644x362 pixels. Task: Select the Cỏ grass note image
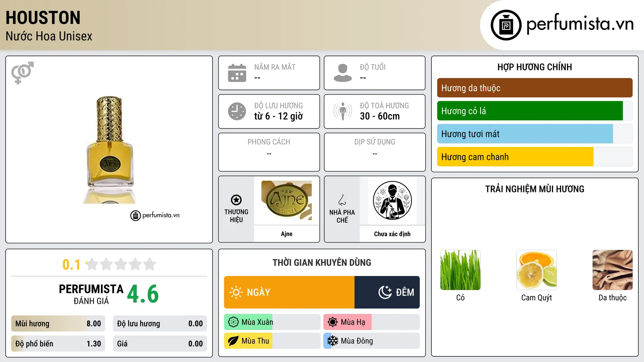pos(460,270)
